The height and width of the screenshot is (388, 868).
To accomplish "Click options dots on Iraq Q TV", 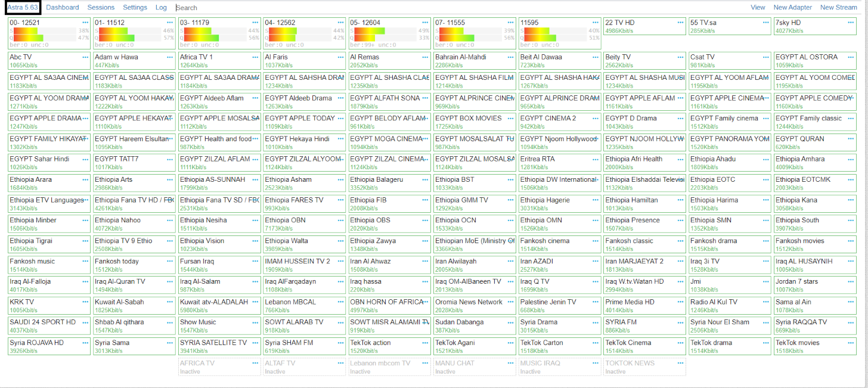I will coord(596,282).
